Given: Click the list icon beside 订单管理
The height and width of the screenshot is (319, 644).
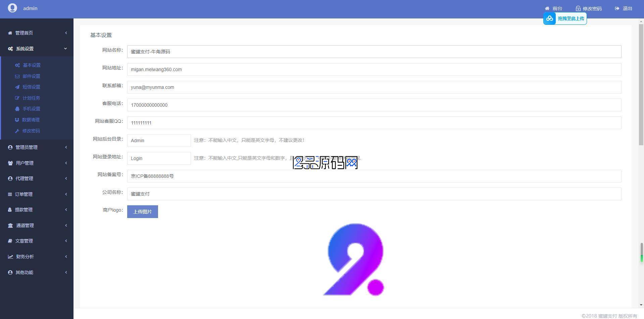Looking at the screenshot, I should [10, 194].
